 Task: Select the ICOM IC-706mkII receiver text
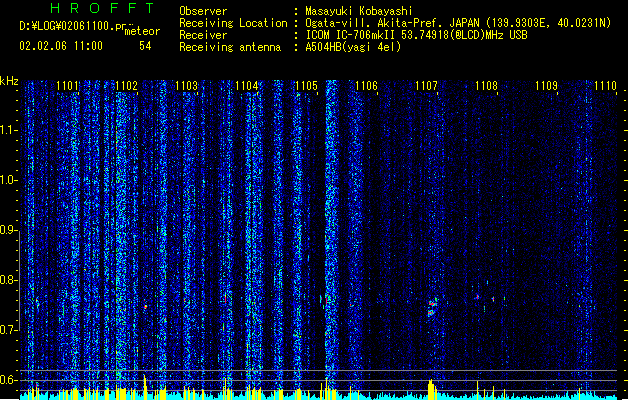(416, 35)
